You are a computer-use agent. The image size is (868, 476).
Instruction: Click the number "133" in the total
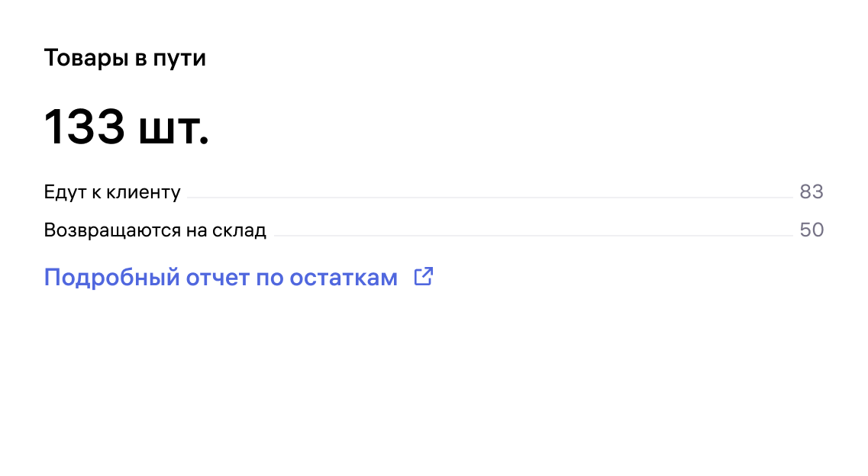point(84,127)
